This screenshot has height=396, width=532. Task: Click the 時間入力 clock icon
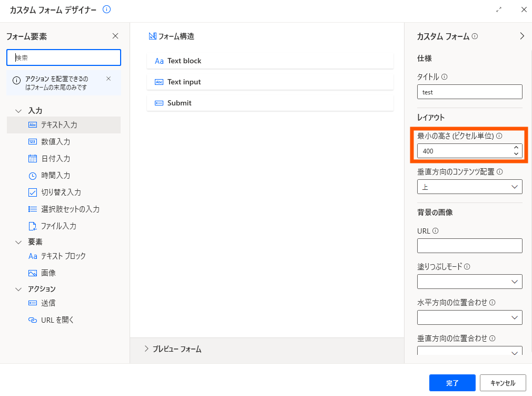click(33, 176)
